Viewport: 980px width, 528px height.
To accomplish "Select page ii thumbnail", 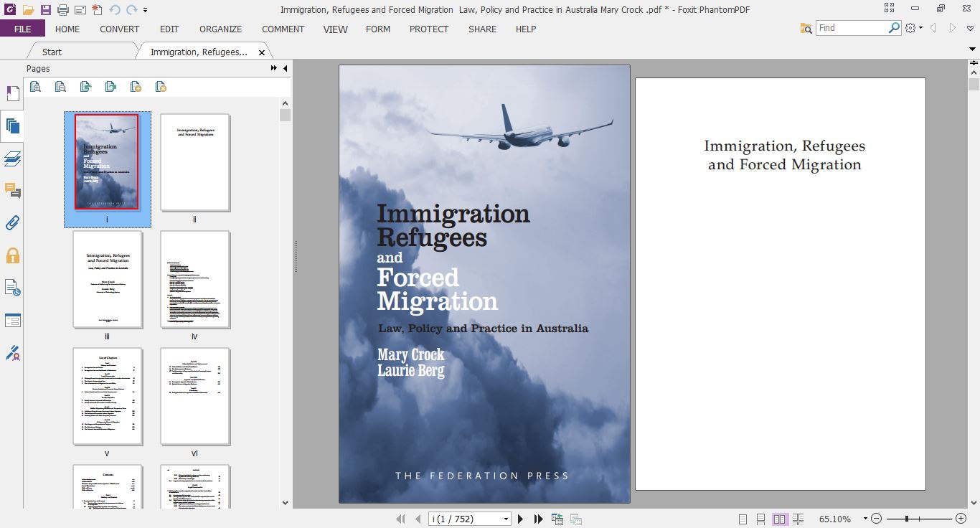I will point(194,161).
